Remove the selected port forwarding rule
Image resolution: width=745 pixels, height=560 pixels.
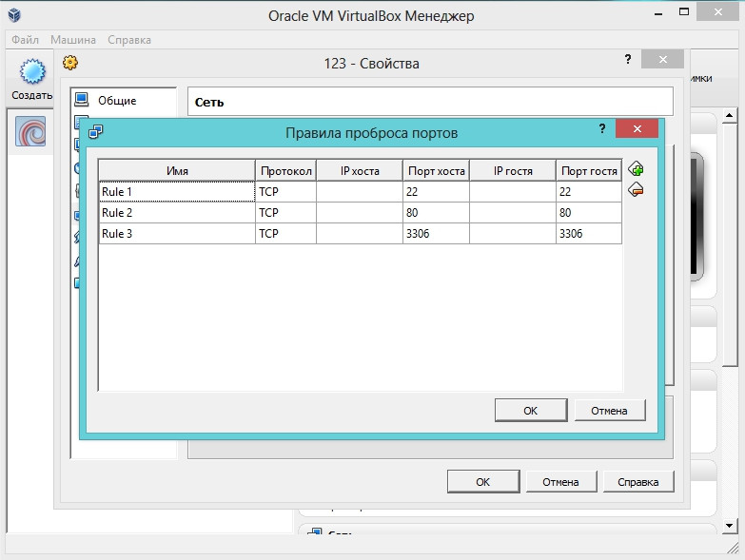tap(636, 190)
